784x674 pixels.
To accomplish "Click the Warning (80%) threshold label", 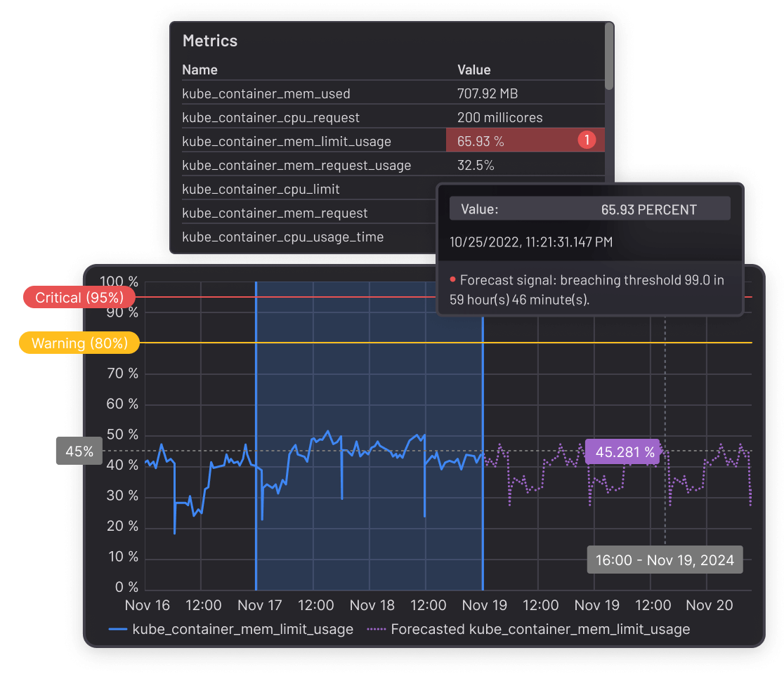I will (x=79, y=343).
